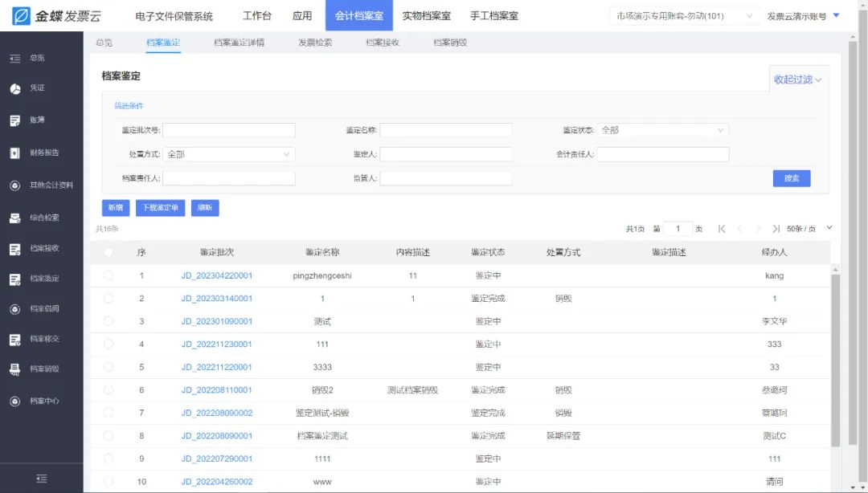Image resolution: width=868 pixels, height=493 pixels.
Task: Focus the 监管人 input field
Action: pos(445,178)
